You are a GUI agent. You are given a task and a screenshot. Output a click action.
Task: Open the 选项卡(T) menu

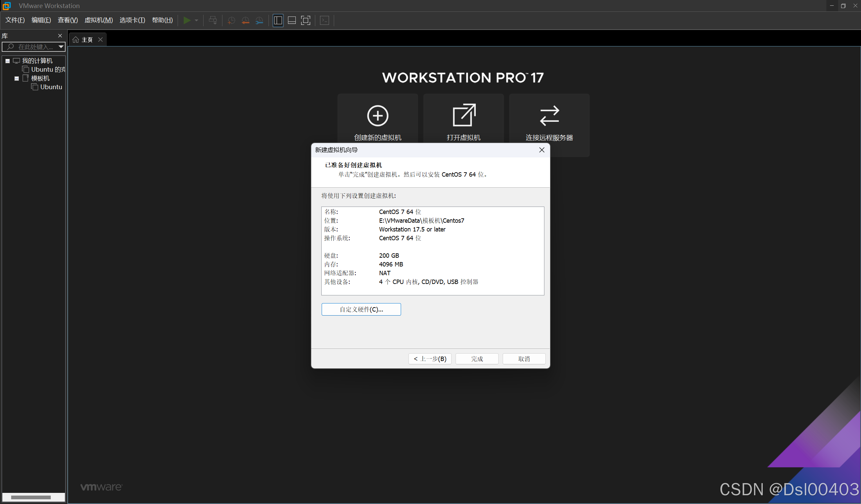coord(132,20)
